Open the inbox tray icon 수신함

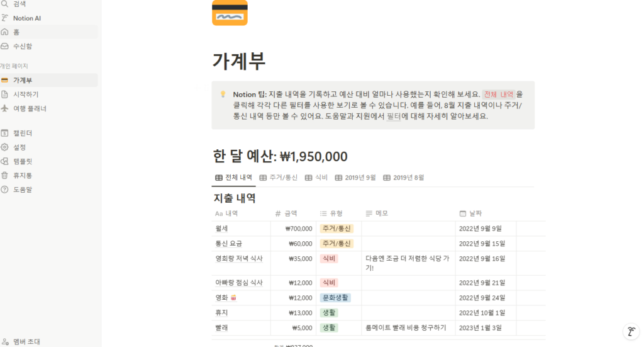click(x=4, y=46)
